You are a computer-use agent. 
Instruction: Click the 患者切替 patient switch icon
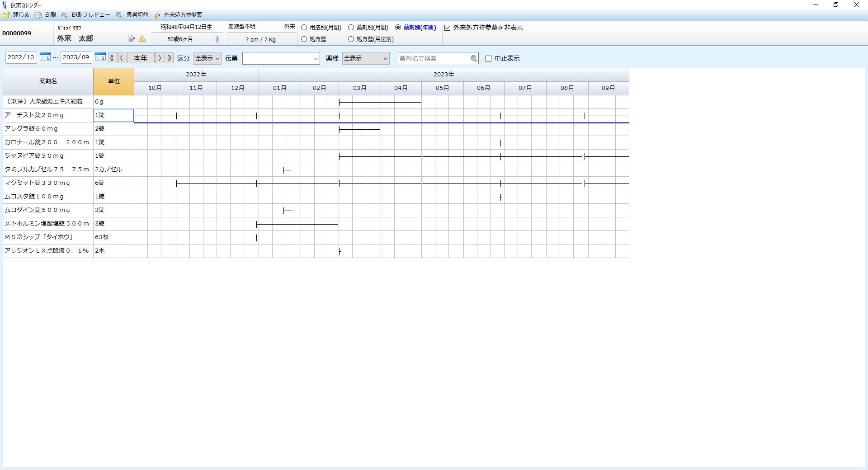[x=119, y=15]
